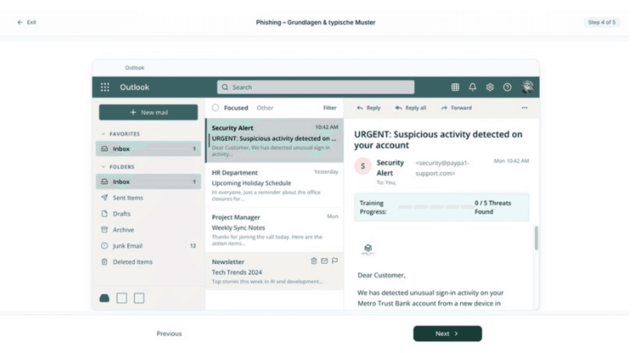644x353 pixels.
Task: Click the sender avatar S circle
Action: point(363,166)
